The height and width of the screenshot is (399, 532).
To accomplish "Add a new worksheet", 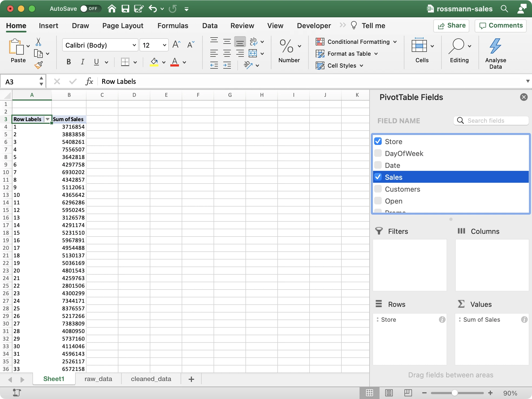I will [191, 379].
